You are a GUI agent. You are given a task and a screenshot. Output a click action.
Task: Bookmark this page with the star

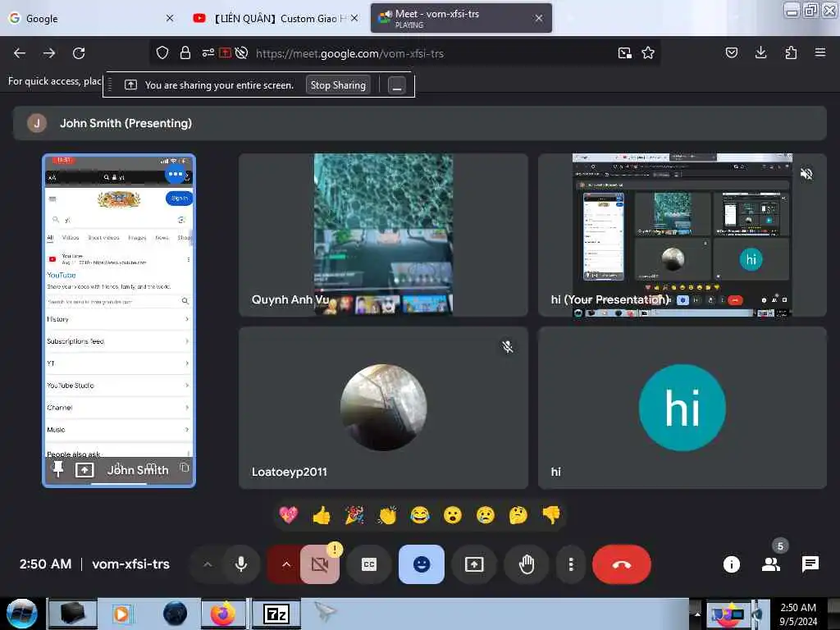point(648,53)
